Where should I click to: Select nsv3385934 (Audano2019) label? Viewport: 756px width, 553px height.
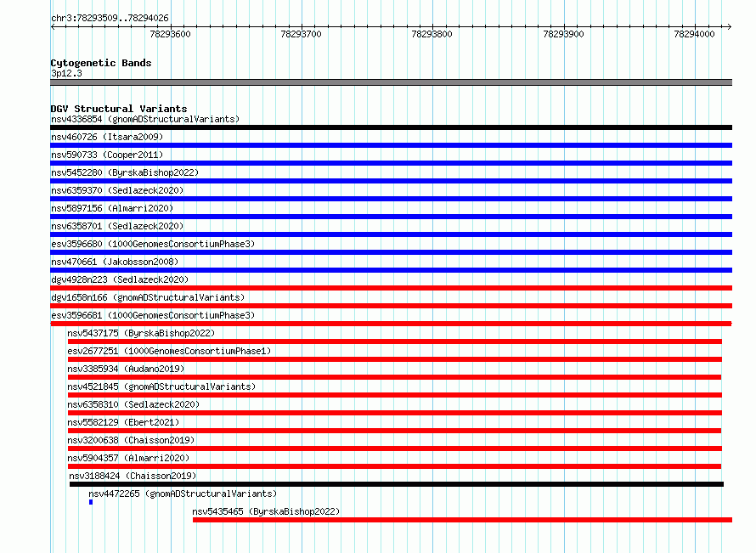pos(126,369)
